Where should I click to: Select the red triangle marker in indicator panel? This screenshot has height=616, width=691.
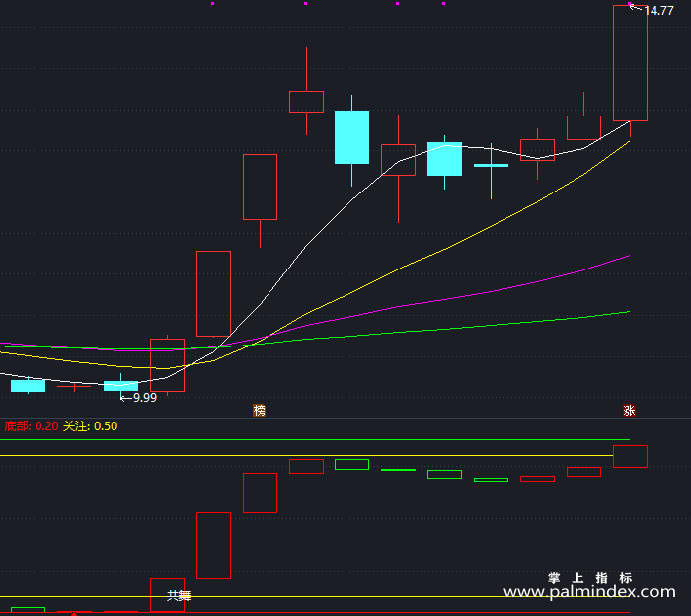tap(74, 613)
